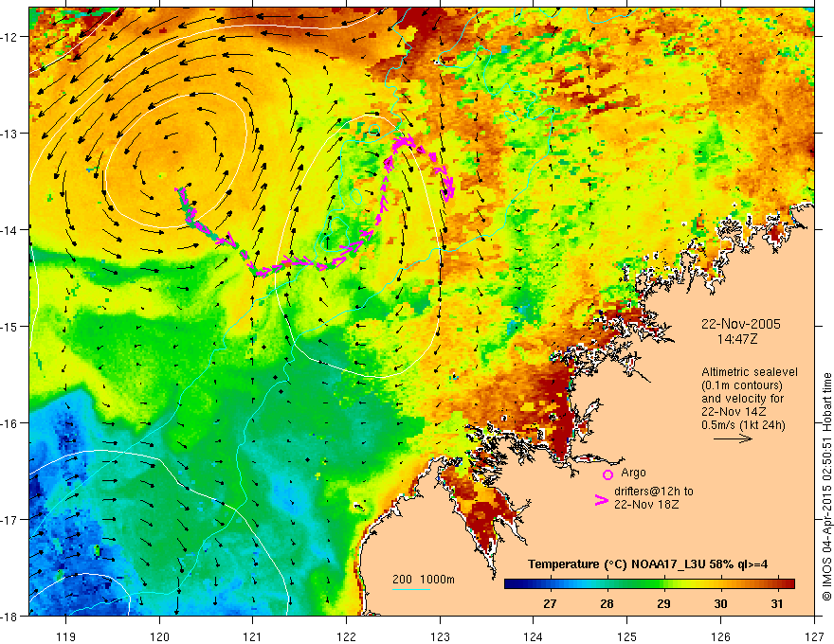The width and height of the screenshot is (834, 644).
Task: Click longitude label 121 on bottom axis
Action: click(x=253, y=636)
